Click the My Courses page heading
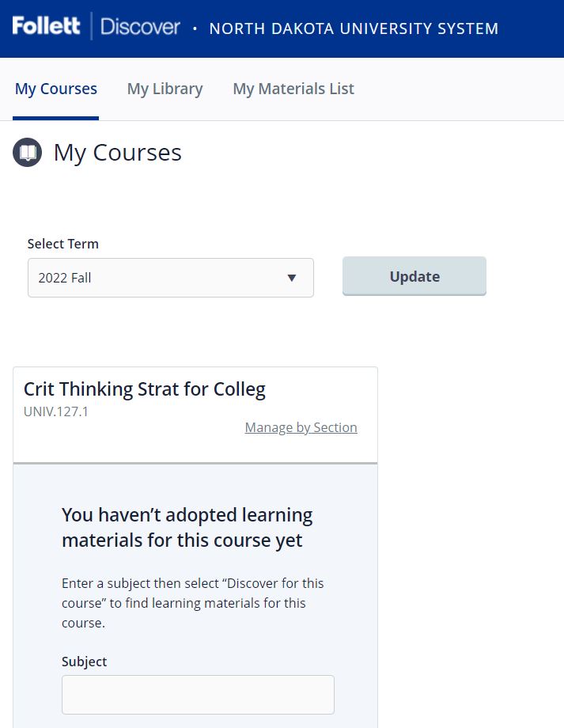The image size is (564, 728). click(x=117, y=153)
